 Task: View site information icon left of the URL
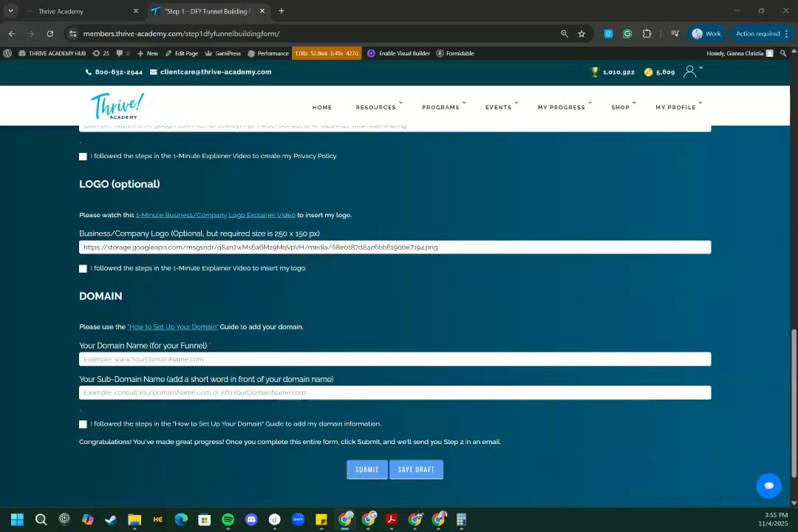tap(72, 33)
